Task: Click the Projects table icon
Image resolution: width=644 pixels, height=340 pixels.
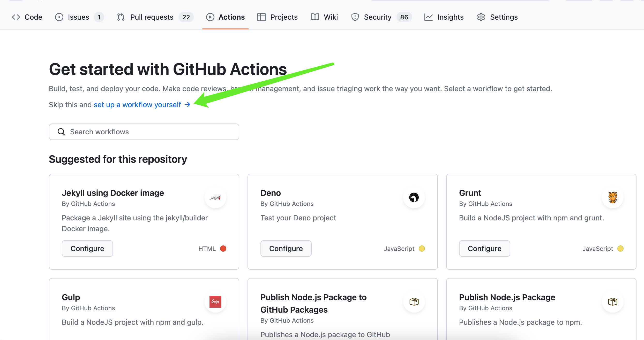Action: pos(261,17)
